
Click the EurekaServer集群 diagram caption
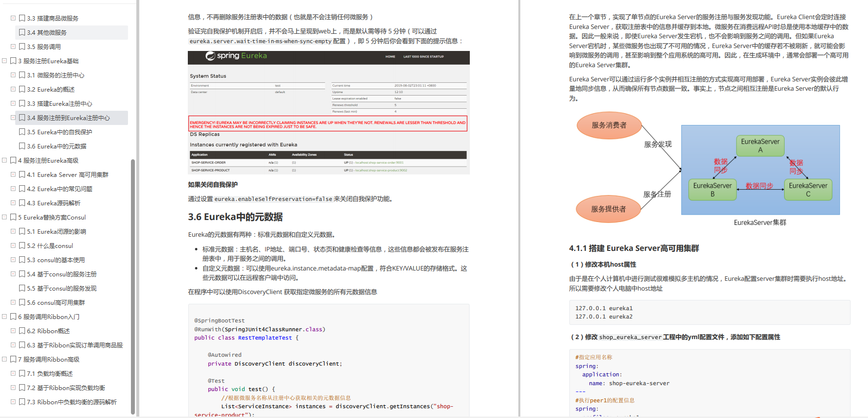760,222
